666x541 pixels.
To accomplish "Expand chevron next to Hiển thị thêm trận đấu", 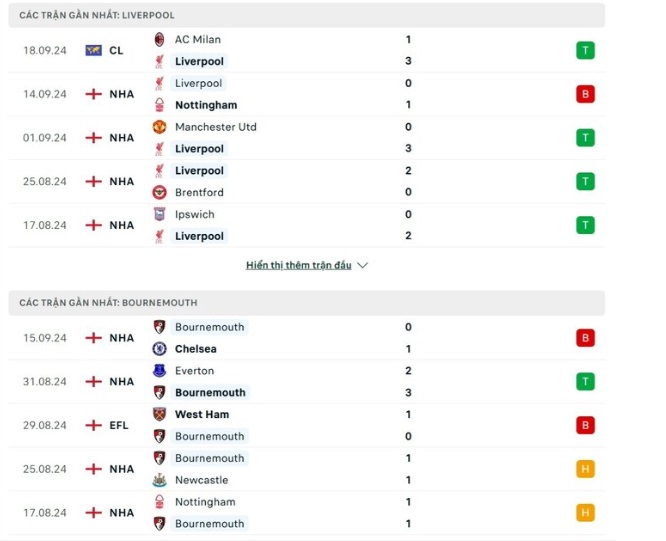I will click(362, 265).
